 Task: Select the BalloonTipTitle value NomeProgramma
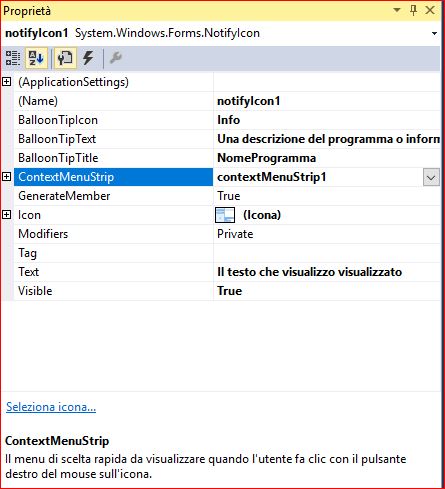(267, 158)
